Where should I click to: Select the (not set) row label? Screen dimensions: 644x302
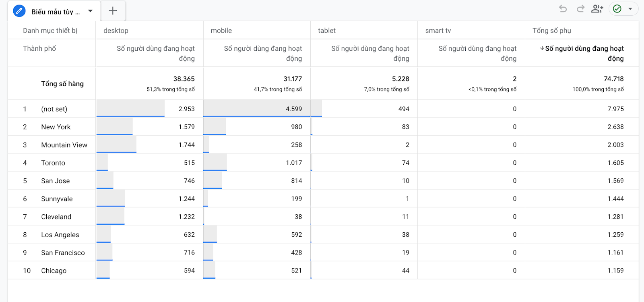click(x=54, y=109)
